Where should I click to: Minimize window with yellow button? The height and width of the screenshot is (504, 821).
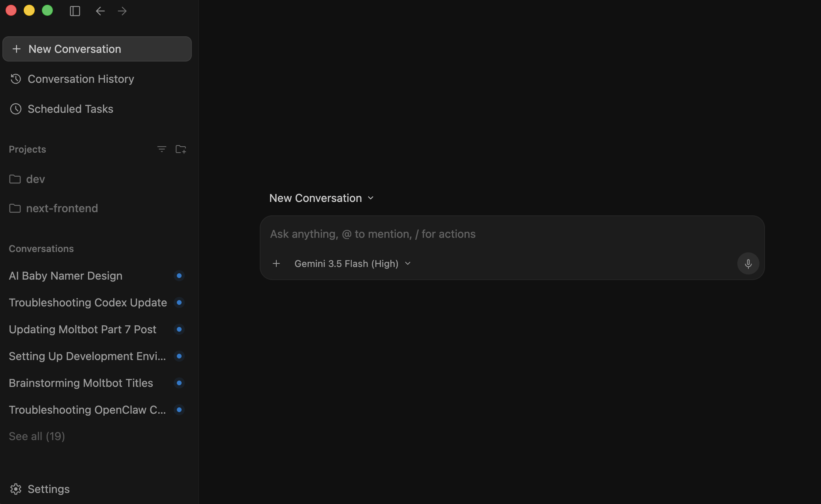pyautogui.click(x=29, y=10)
